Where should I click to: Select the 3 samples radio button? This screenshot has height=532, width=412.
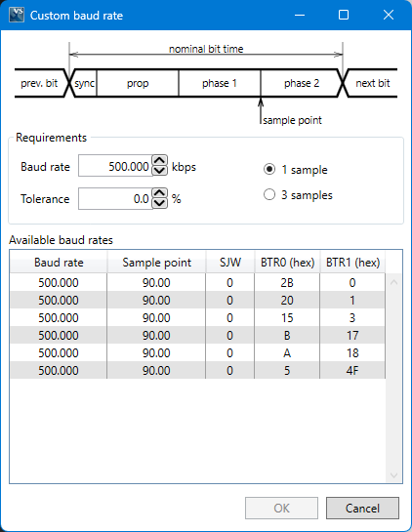coord(269,195)
